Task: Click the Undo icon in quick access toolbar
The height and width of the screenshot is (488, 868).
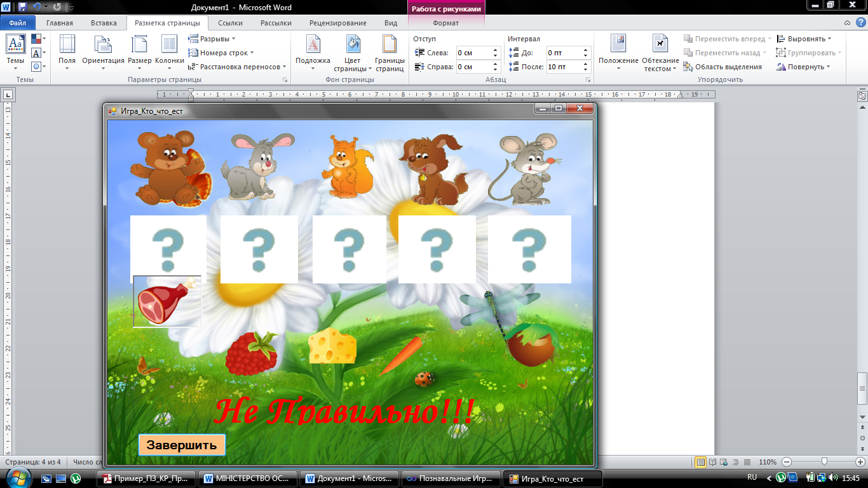Action: pyautogui.click(x=37, y=7)
